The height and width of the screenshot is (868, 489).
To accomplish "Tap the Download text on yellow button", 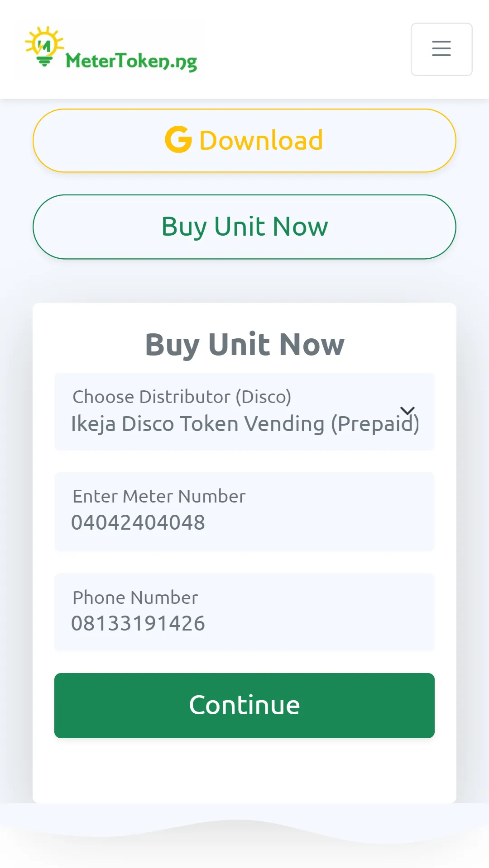I will coord(261,140).
